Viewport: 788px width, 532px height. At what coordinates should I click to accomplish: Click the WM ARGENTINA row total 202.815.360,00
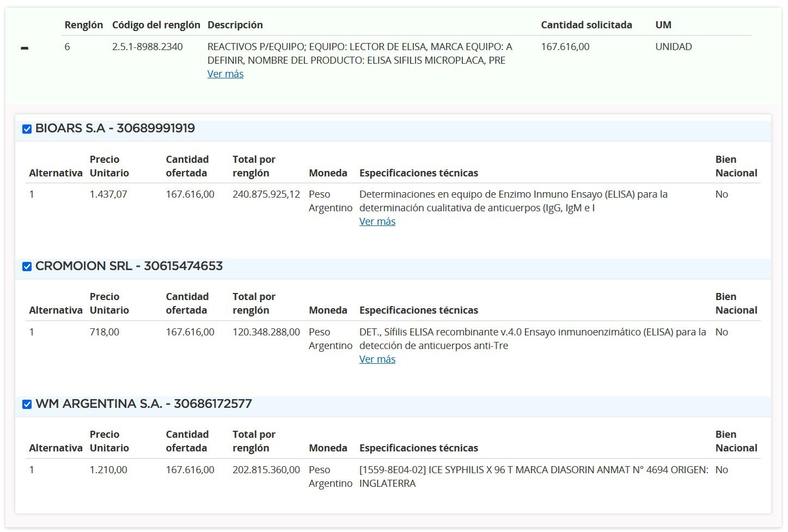(266, 470)
